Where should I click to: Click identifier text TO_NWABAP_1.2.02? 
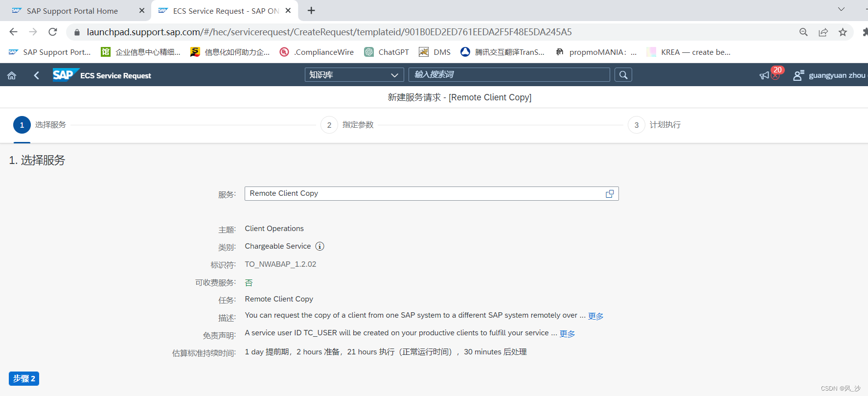pyautogui.click(x=280, y=264)
